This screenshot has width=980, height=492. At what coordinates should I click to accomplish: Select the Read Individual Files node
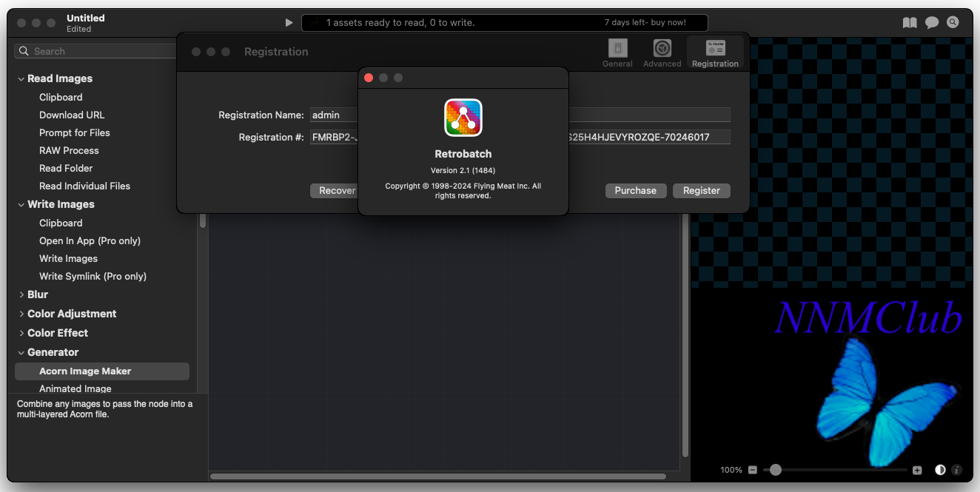tap(84, 186)
